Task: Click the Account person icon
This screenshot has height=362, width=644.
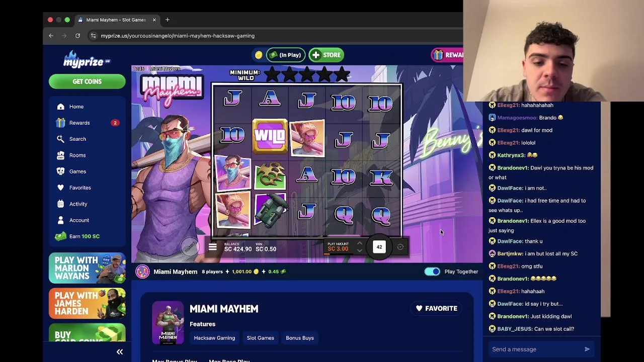Action: 61,220
